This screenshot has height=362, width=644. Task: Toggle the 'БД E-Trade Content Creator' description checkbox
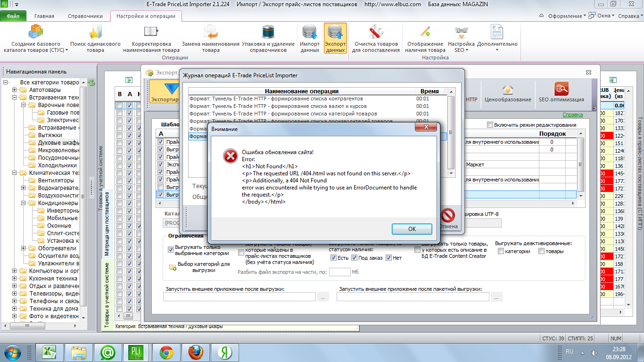pos(417,249)
